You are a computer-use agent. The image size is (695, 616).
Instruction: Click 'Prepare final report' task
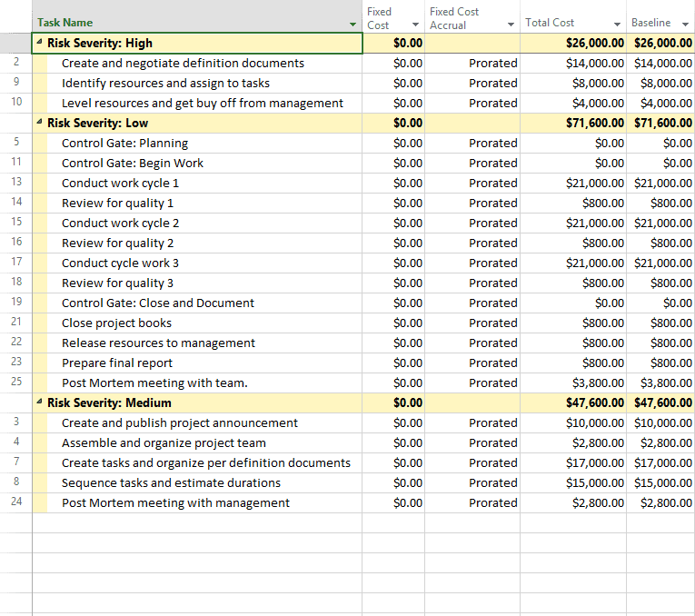pos(117,363)
